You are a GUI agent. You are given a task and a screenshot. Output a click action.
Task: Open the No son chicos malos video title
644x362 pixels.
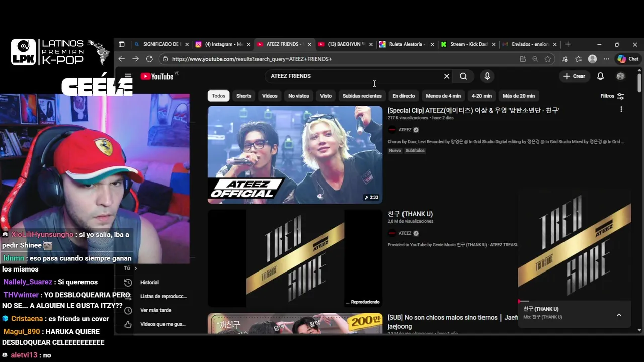click(453, 322)
